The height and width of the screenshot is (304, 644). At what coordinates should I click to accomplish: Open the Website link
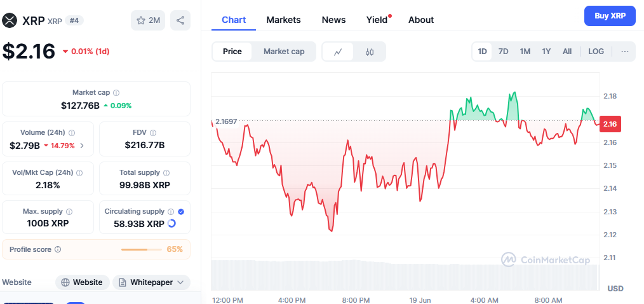point(82,282)
